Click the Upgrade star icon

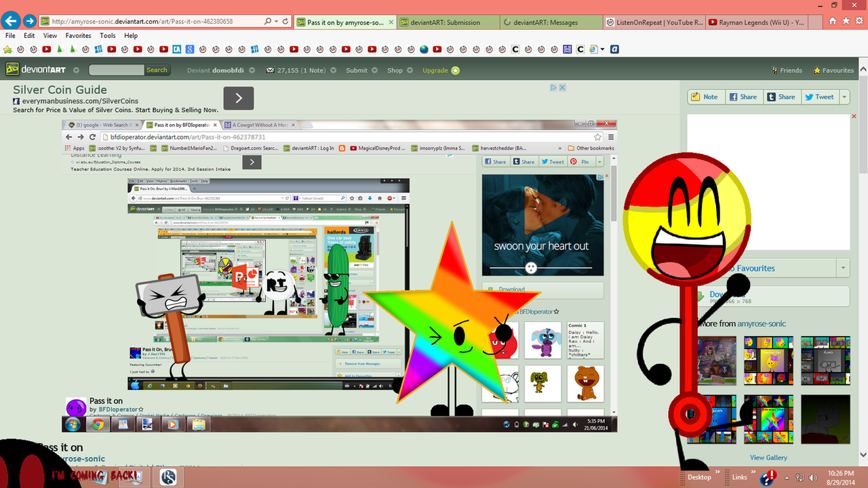tap(455, 70)
